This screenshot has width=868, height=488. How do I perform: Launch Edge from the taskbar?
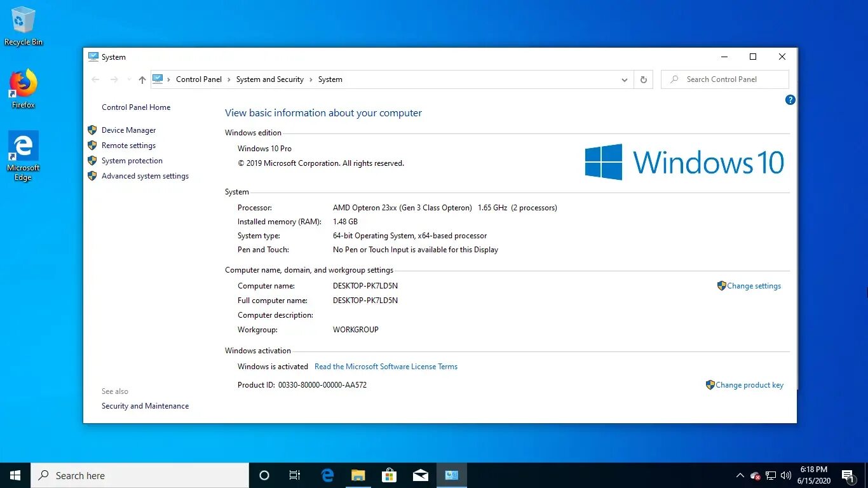328,475
